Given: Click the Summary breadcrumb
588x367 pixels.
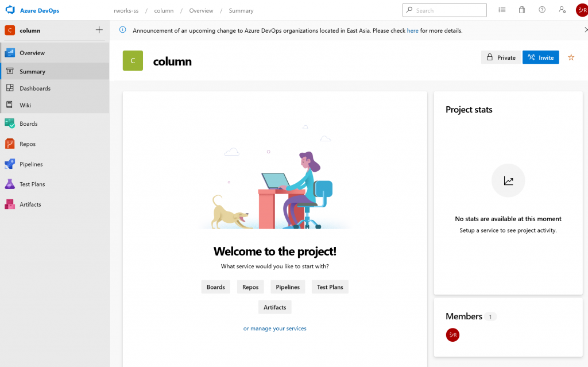Looking at the screenshot, I should (241, 10).
